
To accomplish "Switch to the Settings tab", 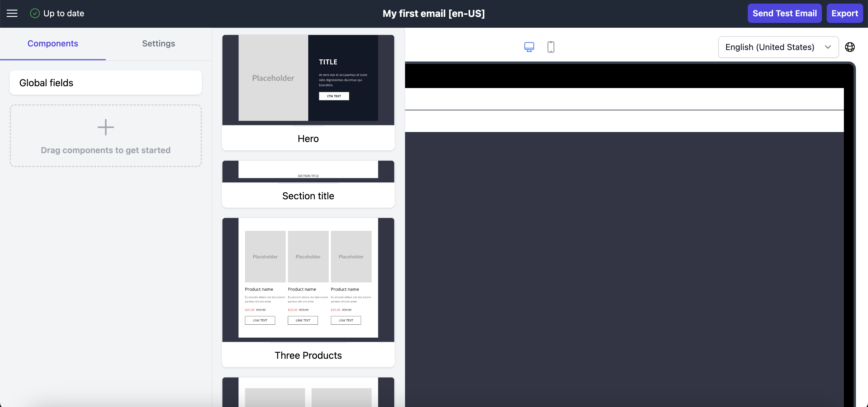I will coord(158,44).
